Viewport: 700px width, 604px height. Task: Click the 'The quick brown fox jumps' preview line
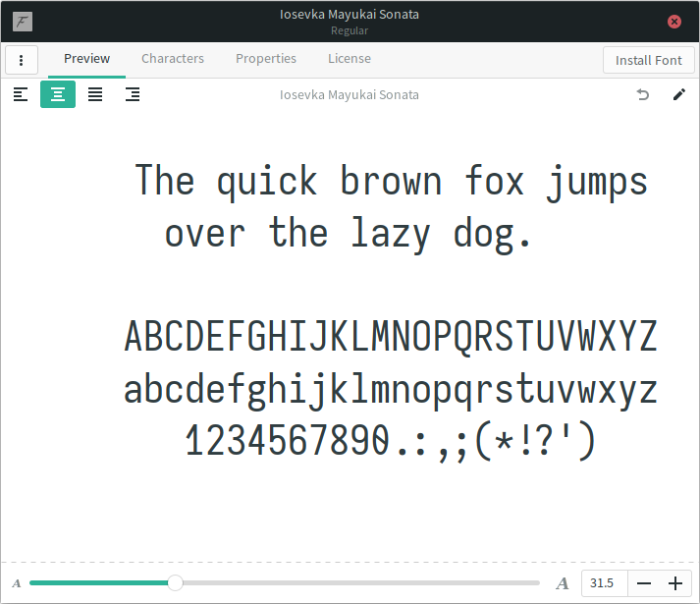pos(391,182)
